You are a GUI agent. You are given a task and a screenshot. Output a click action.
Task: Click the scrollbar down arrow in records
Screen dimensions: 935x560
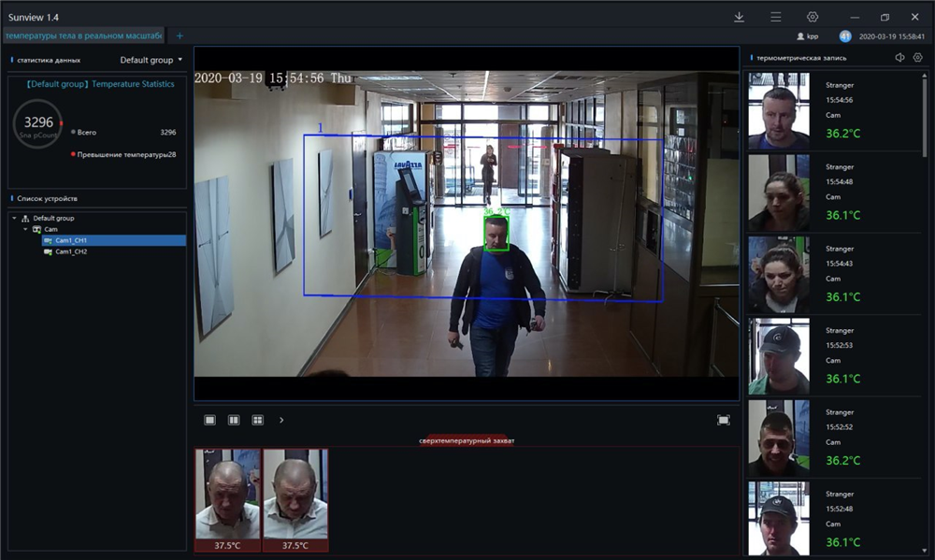click(925, 551)
